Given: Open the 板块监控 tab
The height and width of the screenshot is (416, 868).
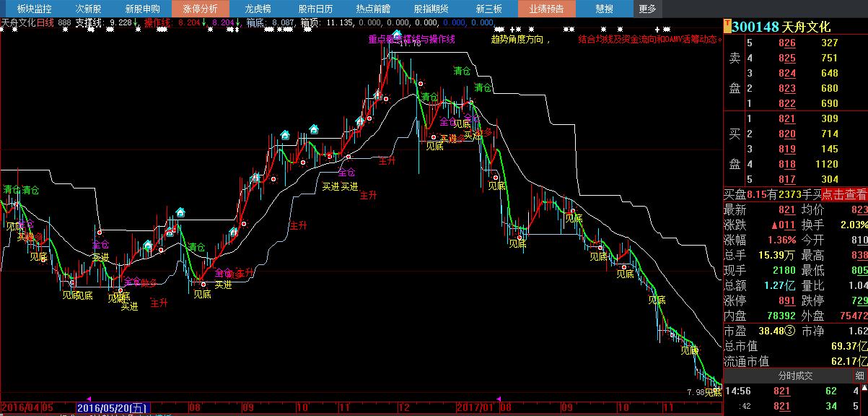Looking at the screenshot, I should pos(34,9).
